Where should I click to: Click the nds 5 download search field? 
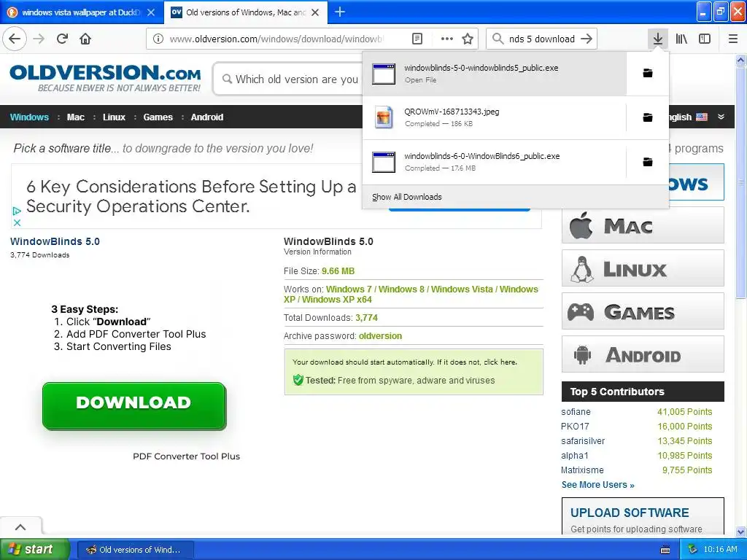pyautogui.click(x=542, y=39)
